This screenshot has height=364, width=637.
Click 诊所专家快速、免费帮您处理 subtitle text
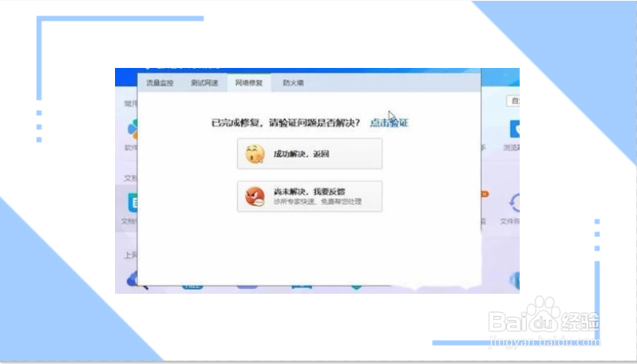[317, 201]
